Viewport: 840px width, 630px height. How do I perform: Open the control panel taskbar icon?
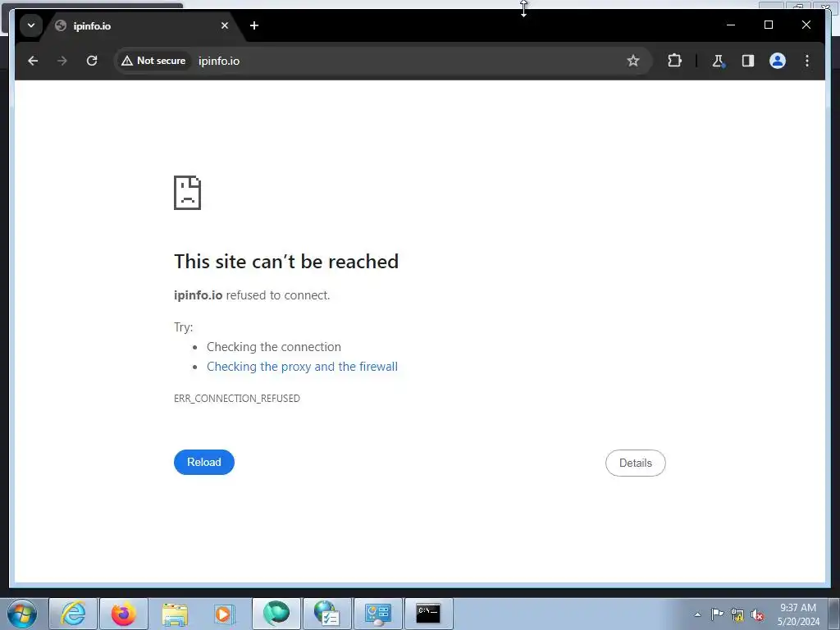[x=377, y=614]
